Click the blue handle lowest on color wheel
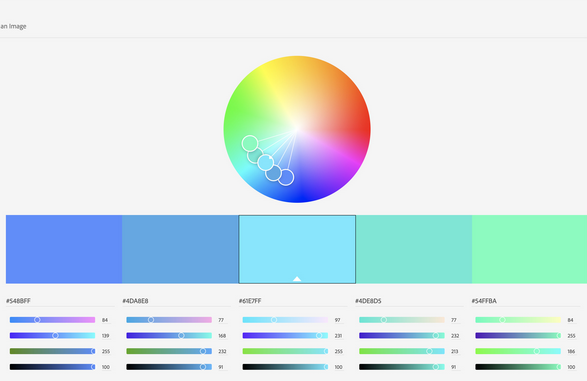The height and width of the screenshot is (381, 587). 286,177
